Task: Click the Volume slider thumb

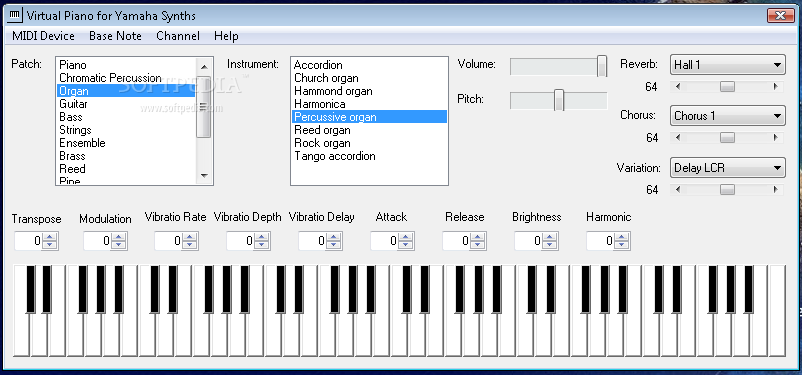Action: point(602,66)
